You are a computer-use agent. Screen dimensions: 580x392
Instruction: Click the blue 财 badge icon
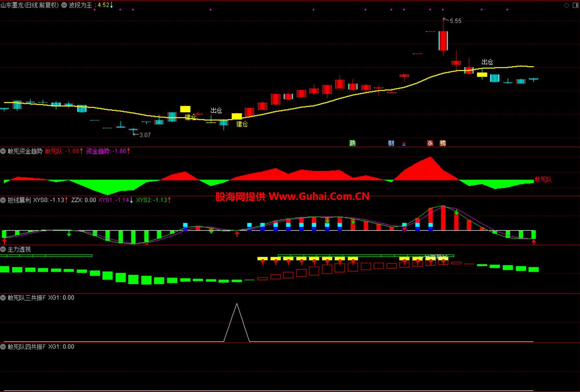[x=391, y=143]
